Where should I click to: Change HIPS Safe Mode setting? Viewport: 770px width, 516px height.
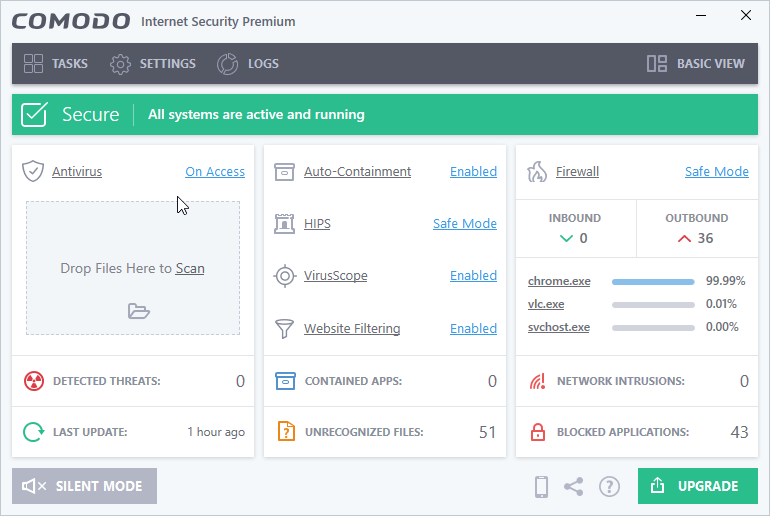pos(465,223)
